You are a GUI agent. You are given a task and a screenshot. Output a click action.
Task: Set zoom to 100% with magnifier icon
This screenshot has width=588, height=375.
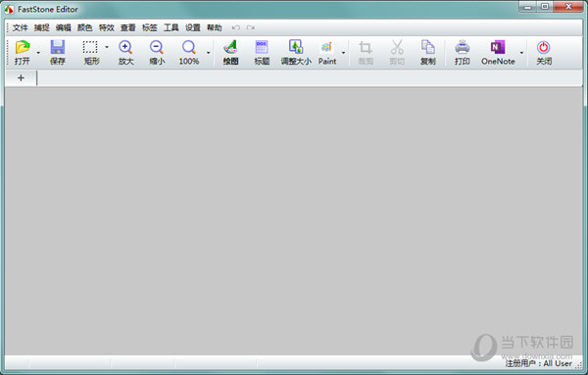(x=188, y=47)
